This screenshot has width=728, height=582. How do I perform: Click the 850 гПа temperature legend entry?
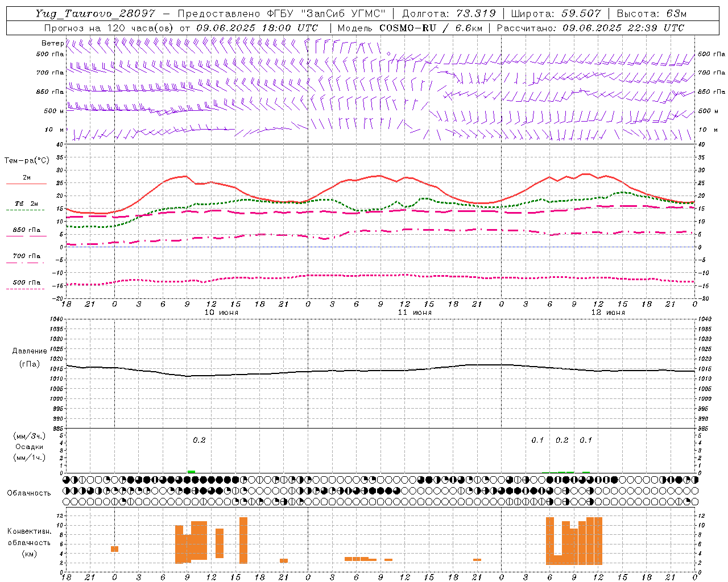26,230
